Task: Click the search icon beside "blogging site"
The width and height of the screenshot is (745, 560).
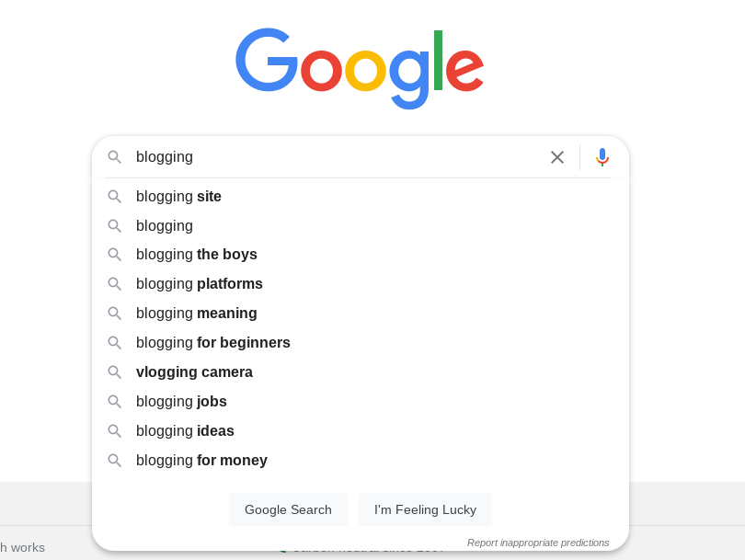Action: 115,196
